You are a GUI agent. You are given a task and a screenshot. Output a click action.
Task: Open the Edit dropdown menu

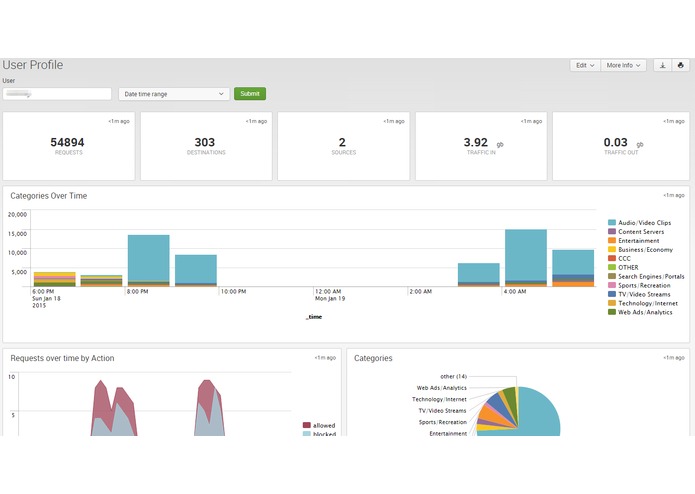point(585,66)
